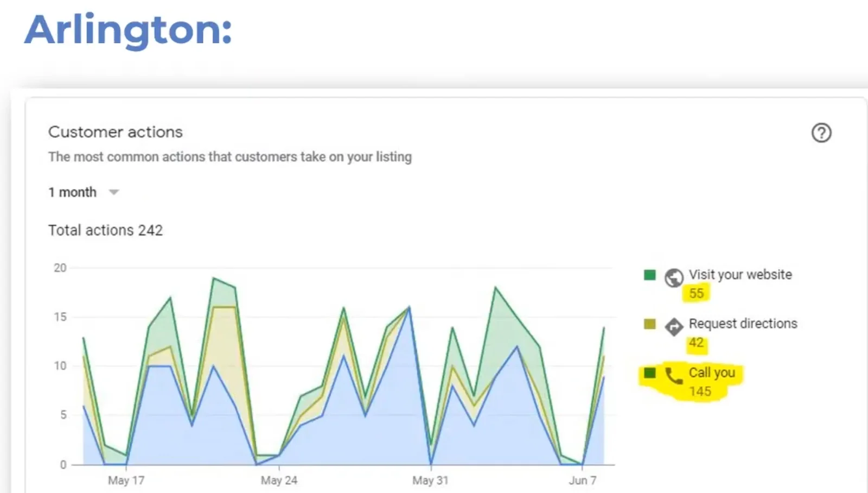Toggle the Visit your website legend entry

(739, 275)
